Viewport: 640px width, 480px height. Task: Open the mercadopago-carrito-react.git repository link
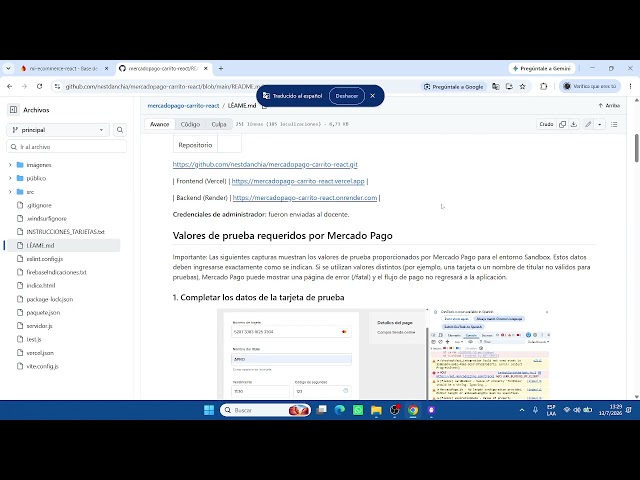pyautogui.click(x=265, y=164)
